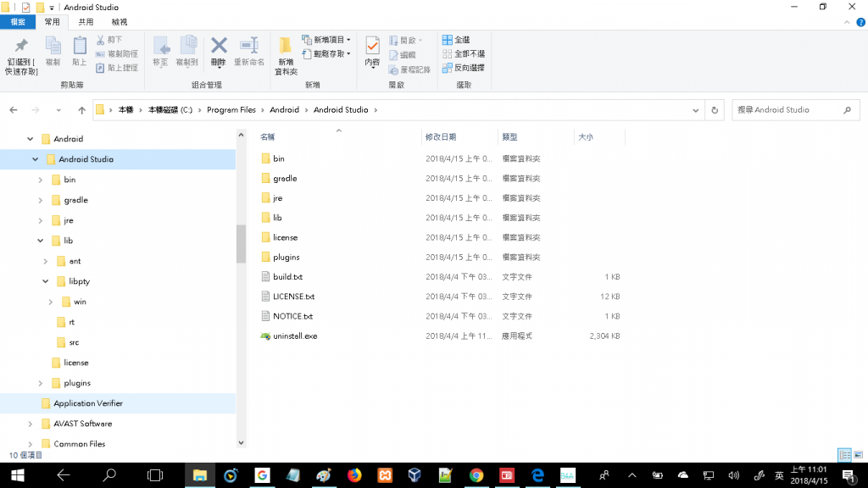Expand the address bar history dropdown
868x488 pixels.
pyautogui.click(x=695, y=110)
